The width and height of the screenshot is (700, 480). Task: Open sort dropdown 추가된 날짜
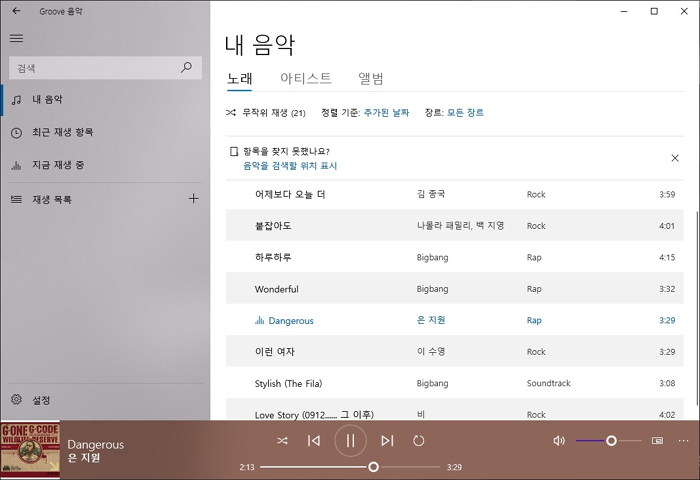[x=386, y=113]
